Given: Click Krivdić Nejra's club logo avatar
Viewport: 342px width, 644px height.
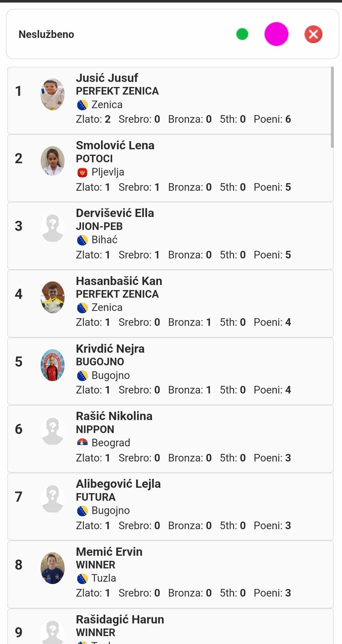Looking at the screenshot, I should pos(53,365).
